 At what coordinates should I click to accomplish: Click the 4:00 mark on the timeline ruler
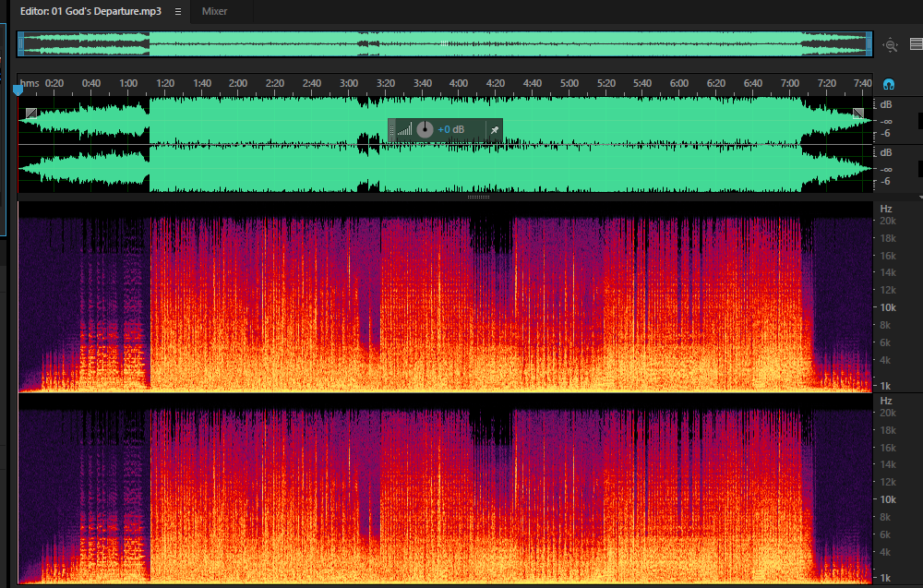(x=459, y=84)
